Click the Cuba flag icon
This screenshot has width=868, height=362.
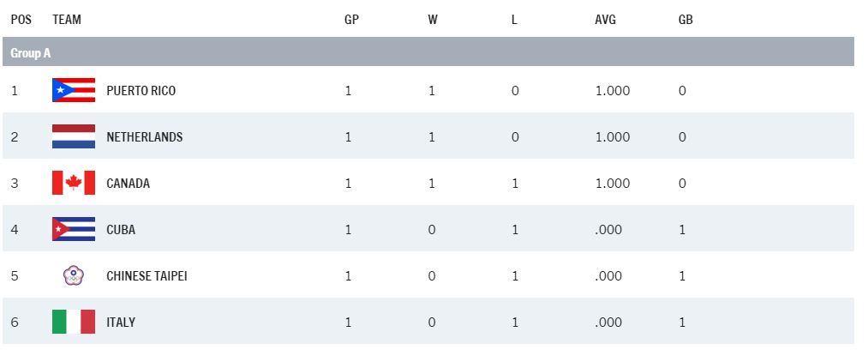(73, 229)
